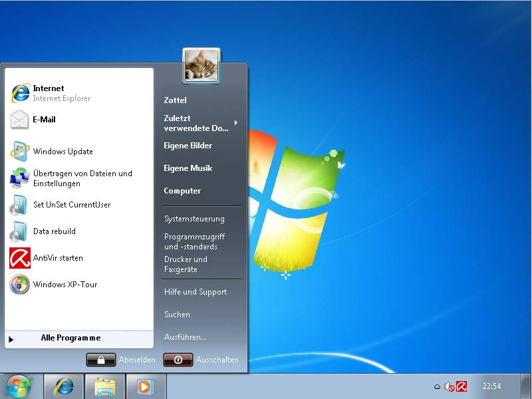Show hidden tray icons arrow
Image resolution: width=532 pixels, height=399 pixels.
[437, 386]
